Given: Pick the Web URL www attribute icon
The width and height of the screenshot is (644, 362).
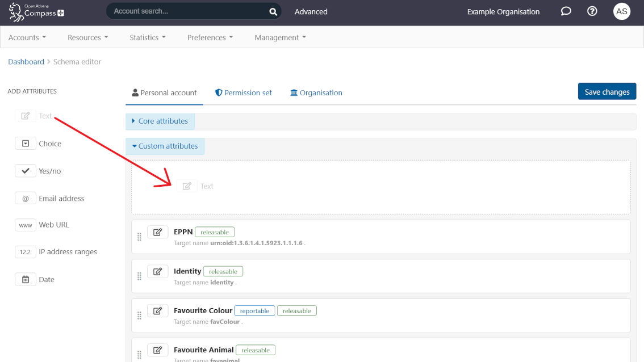Looking at the screenshot, I should pyautogui.click(x=26, y=225).
